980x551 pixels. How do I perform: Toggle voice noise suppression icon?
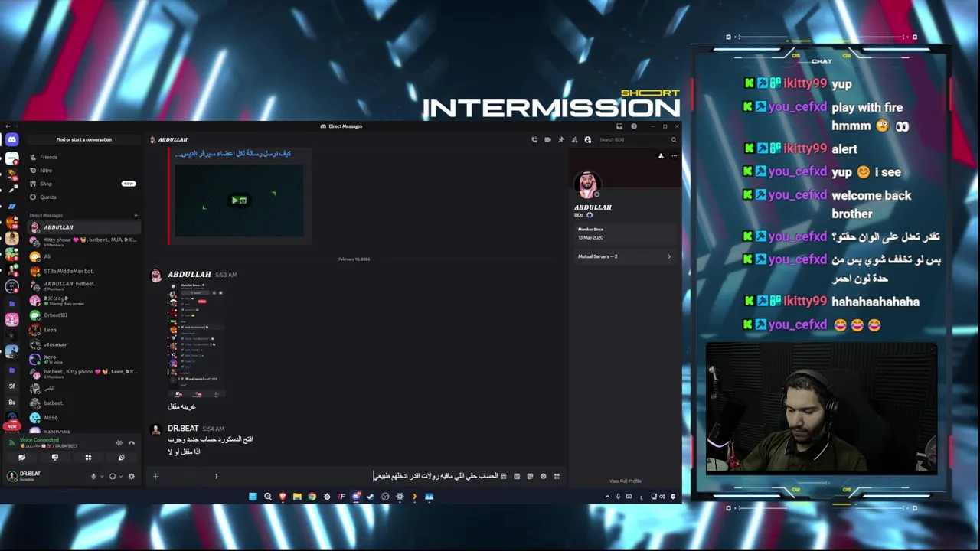[x=119, y=442]
